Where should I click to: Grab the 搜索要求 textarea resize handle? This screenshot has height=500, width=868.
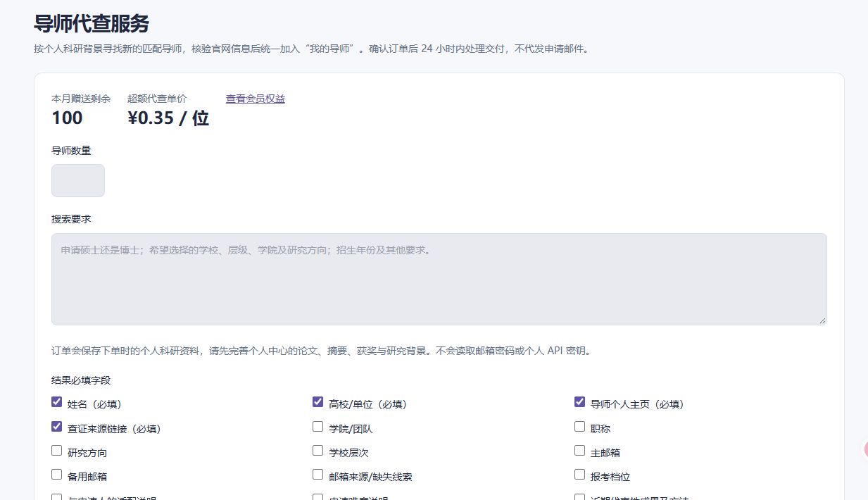click(822, 320)
